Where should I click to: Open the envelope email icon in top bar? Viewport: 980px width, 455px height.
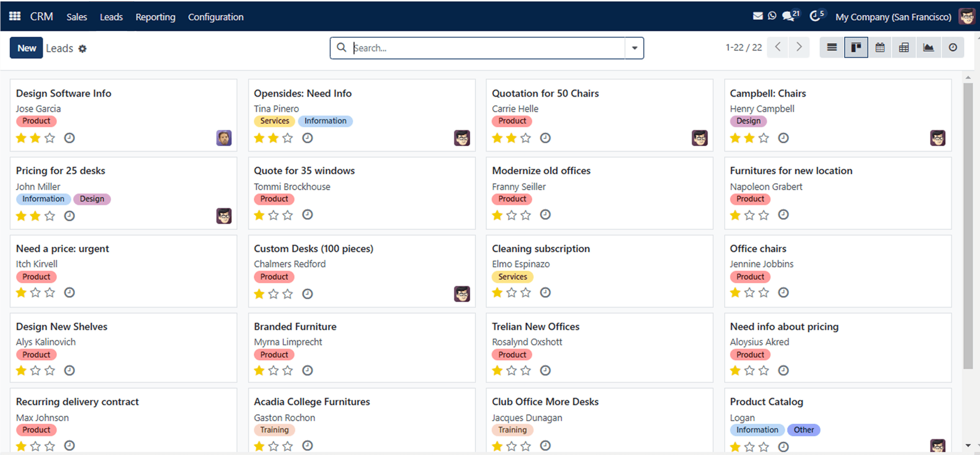click(x=757, y=16)
